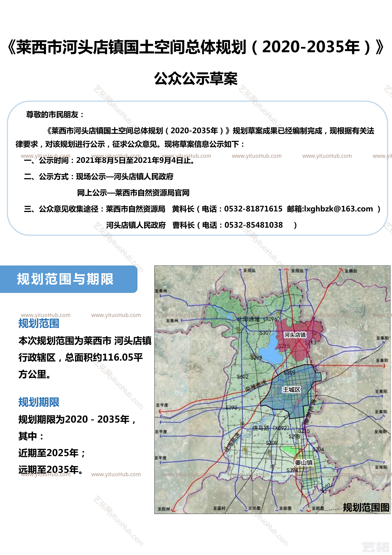This screenshot has height=555, width=392.
Task: Click the blue heading '规划期限'
Action: (x=39, y=402)
